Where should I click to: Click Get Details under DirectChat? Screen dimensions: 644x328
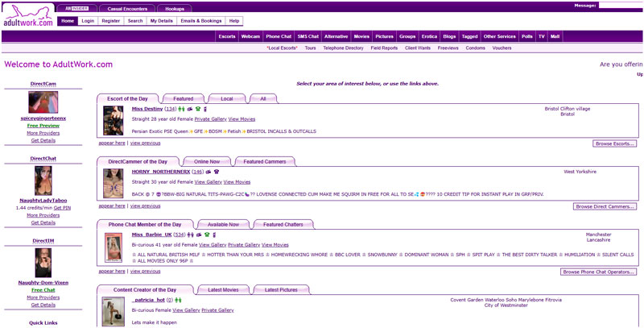pyautogui.click(x=43, y=222)
